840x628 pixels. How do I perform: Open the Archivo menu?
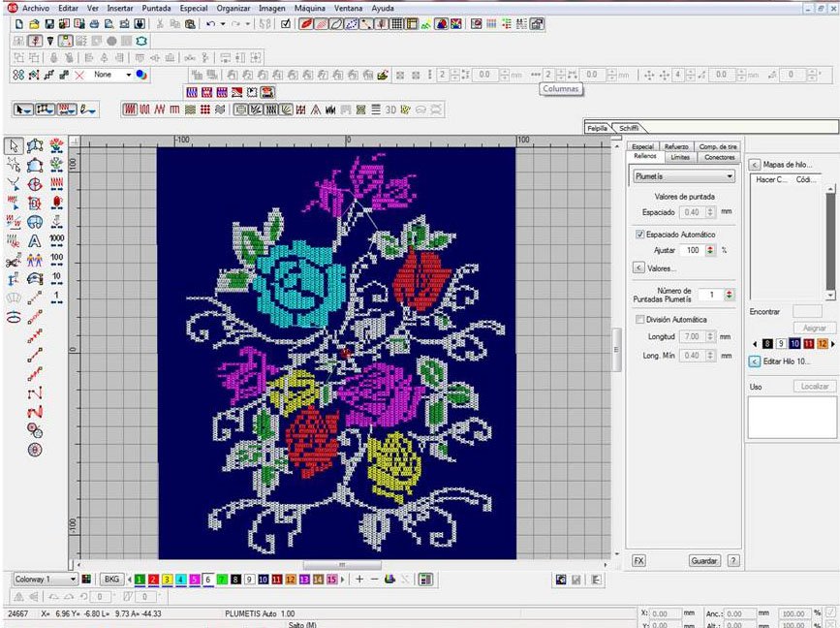(35, 9)
